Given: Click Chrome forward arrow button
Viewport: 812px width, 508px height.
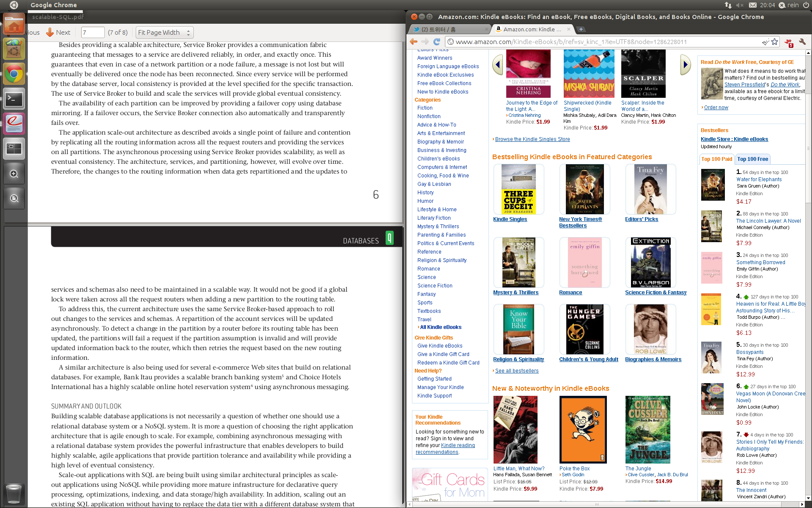Looking at the screenshot, I should 425,41.
